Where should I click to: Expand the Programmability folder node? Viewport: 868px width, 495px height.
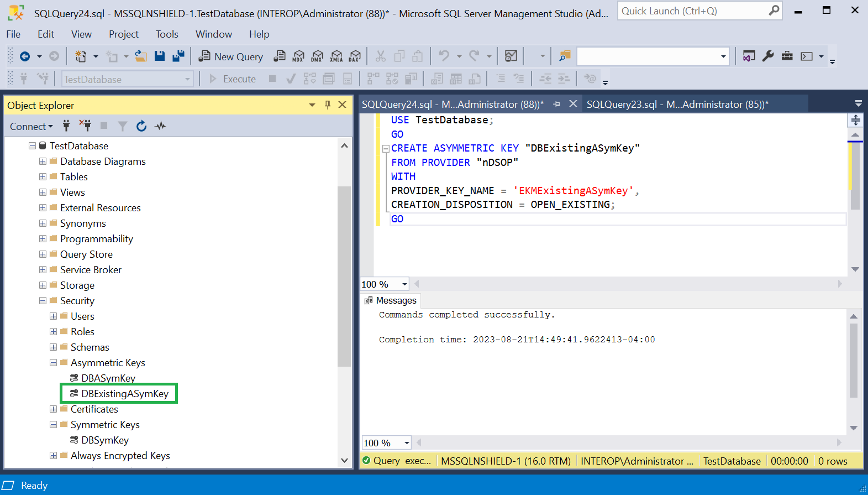tap(43, 239)
